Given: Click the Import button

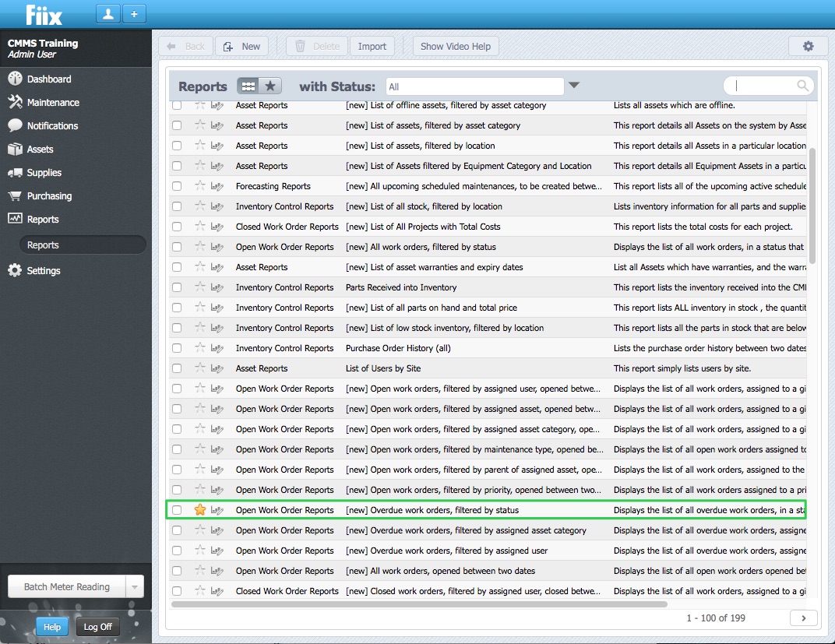Looking at the screenshot, I should tap(372, 46).
